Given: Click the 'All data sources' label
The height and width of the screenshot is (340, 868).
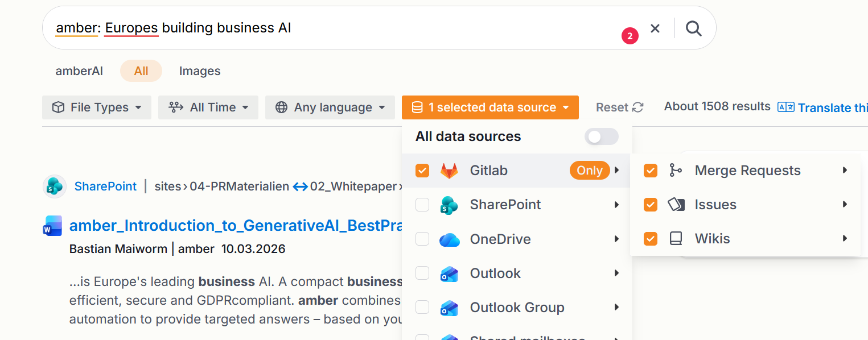Looking at the screenshot, I should [x=468, y=136].
